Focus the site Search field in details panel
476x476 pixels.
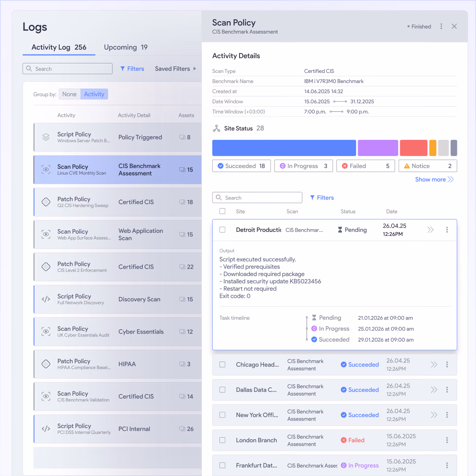257,198
